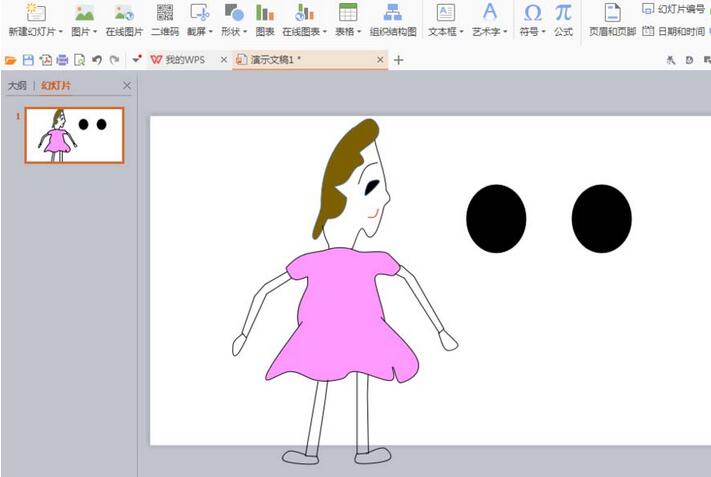
Task: Insert a 文本框 text box
Action: click(445, 13)
